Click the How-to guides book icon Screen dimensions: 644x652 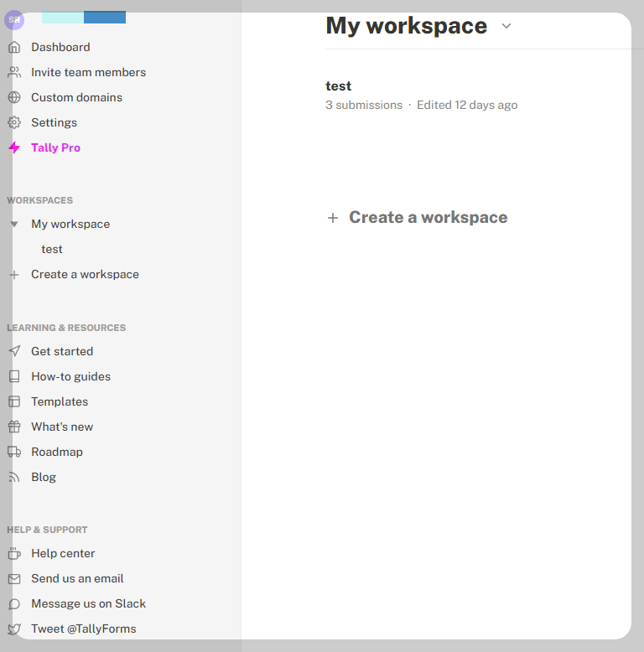(14, 377)
